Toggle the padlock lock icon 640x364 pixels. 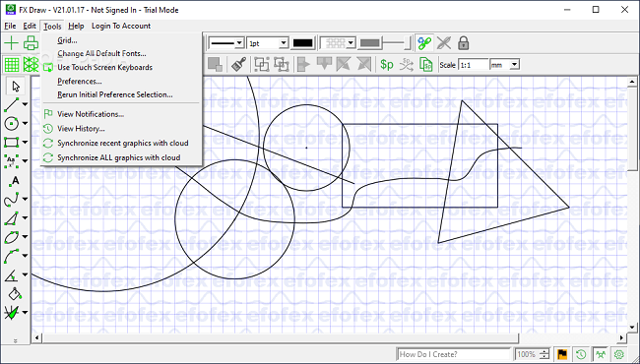click(x=464, y=43)
